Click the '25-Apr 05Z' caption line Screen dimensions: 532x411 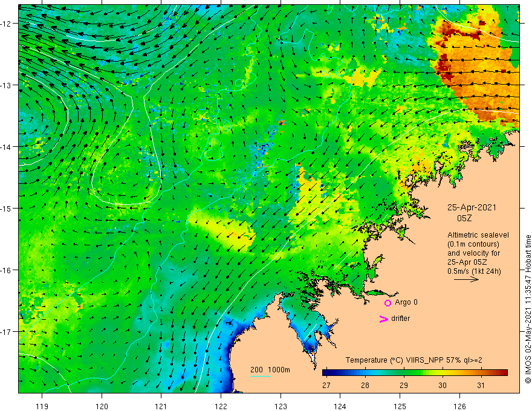click(x=467, y=262)
